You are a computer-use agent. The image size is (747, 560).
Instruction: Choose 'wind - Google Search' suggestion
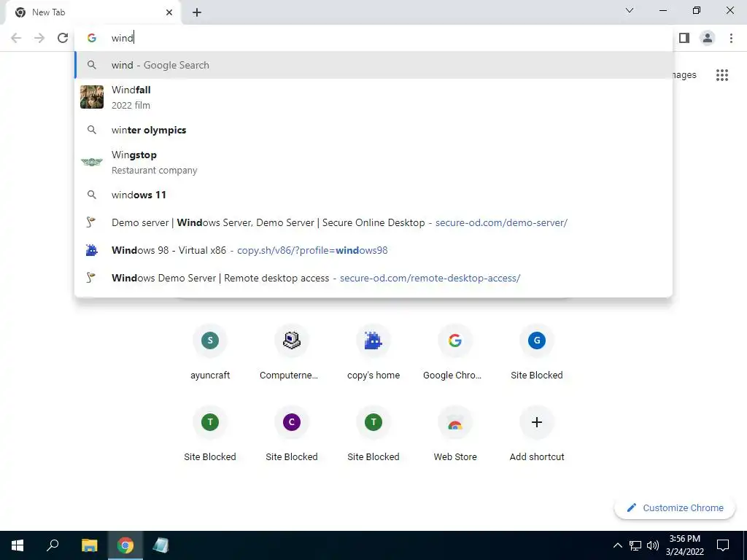[373, 65]
